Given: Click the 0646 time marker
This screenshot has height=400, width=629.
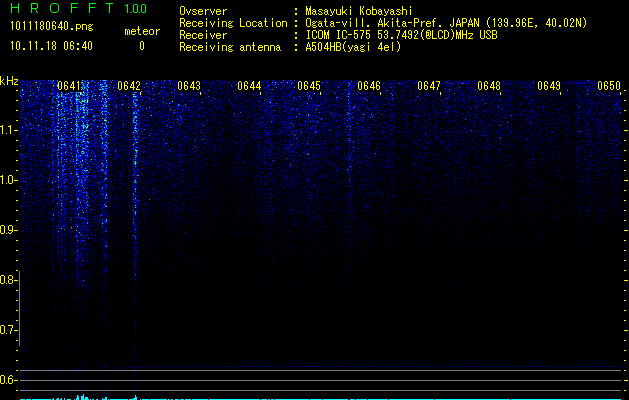Looking at the screenshot, I should point(369,86).
